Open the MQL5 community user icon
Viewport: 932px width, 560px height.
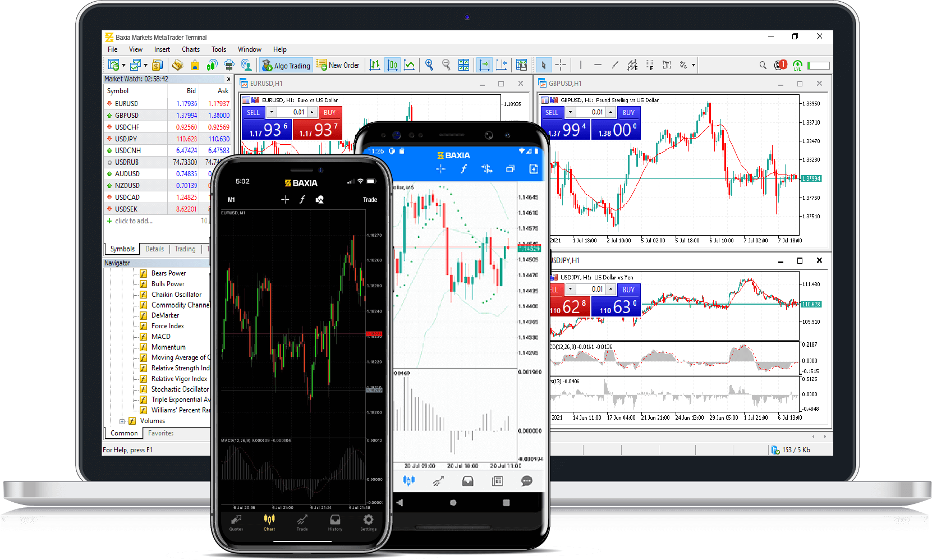tap(246, 65)
